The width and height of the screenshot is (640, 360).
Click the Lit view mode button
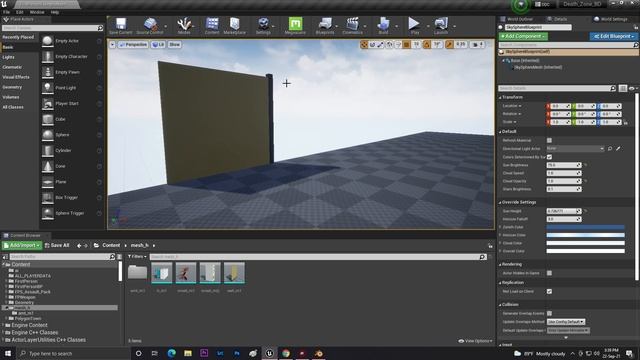[x=158, y=44]
